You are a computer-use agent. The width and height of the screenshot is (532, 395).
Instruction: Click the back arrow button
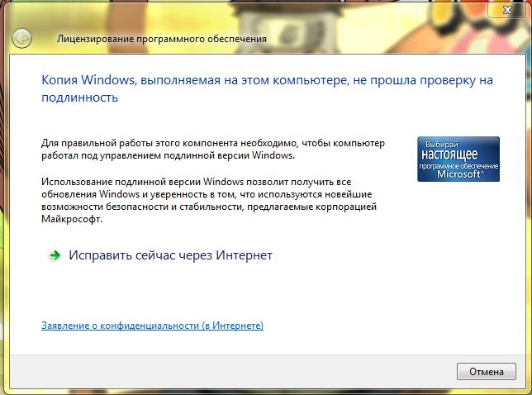[21, 38]
